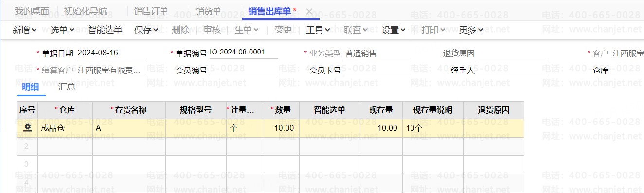Click the 变更 button
The height and width of the screenshot is (193, 644).
pyautogui.click(x=283, y=30)
